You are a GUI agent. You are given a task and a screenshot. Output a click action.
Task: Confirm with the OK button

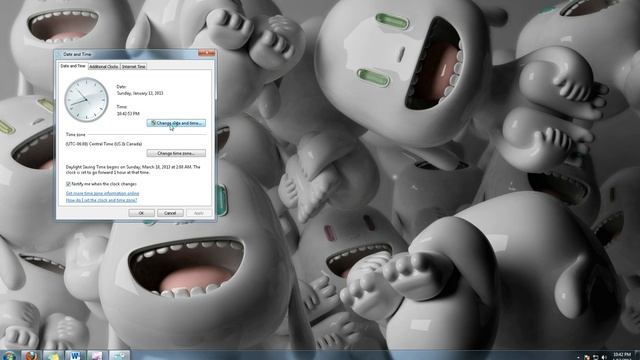(x=141, y=213)
